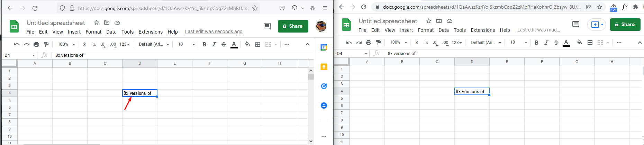Click move to folder icon, left window

pyautogui.click(x=107, y=22)
